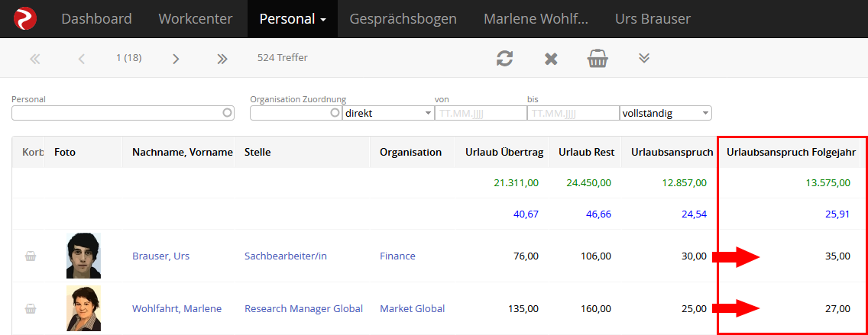Click the total value 12.857,00

pos(684,183)
